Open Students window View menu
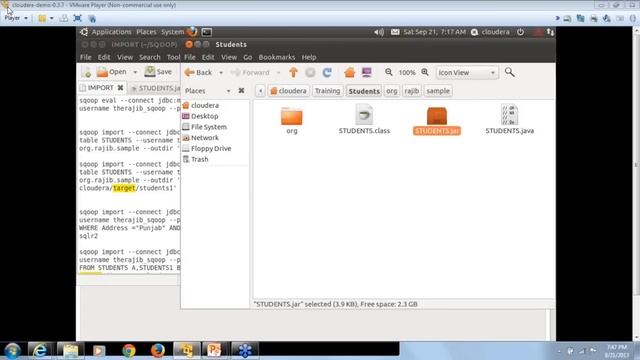 229,57
